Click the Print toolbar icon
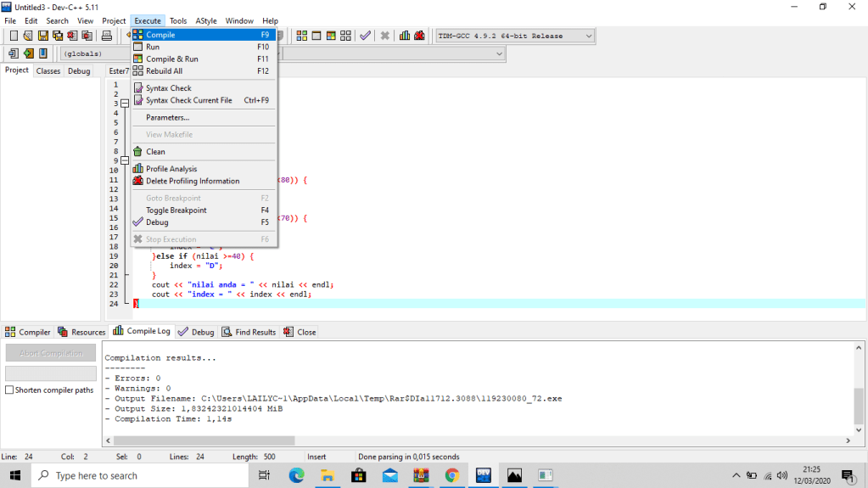Viewport: 868px width, 488px height. 107,36
